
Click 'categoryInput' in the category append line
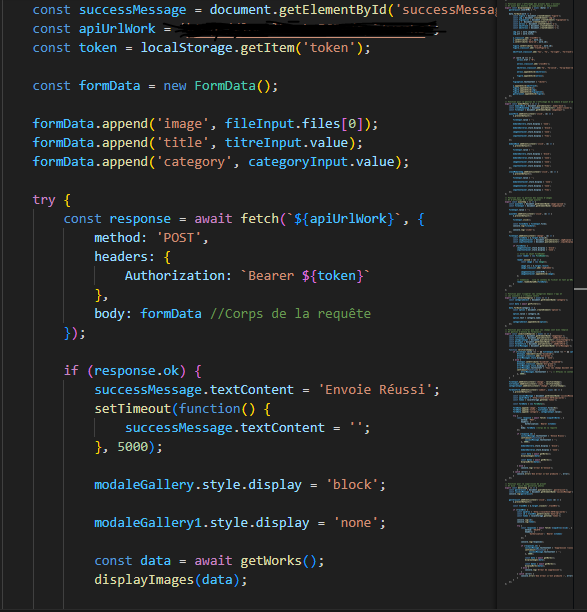298,162
